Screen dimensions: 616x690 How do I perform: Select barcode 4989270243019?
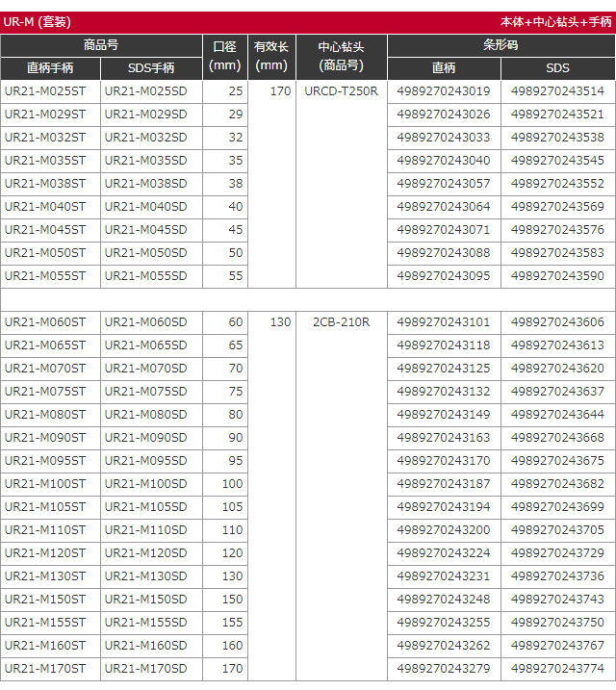click(444, 91)
